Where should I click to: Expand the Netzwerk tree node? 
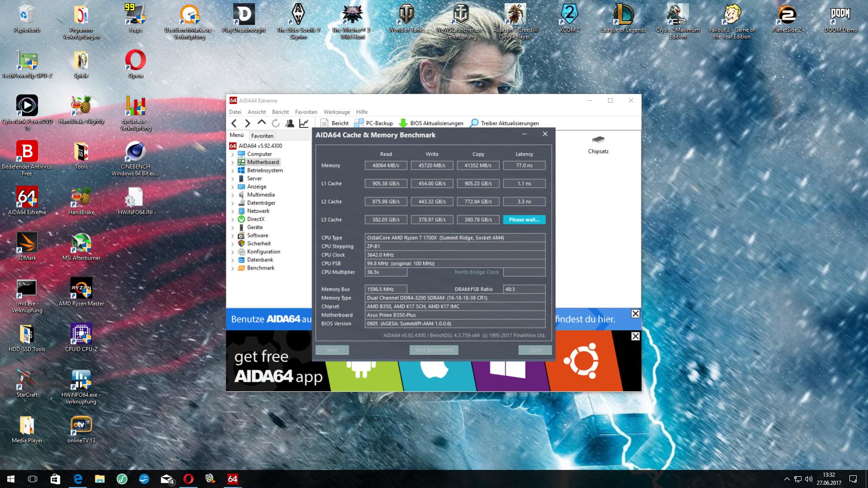click(x=232, y=211)
